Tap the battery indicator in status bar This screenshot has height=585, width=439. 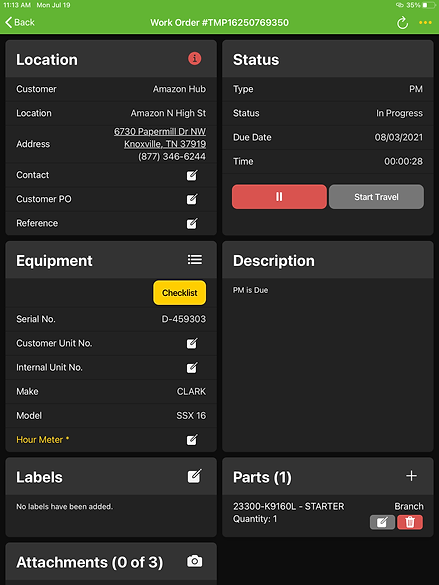429,5
